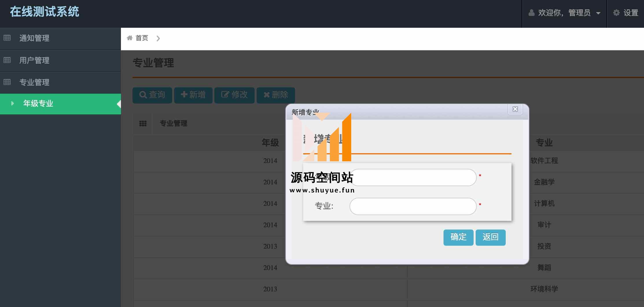
Task: Click the 查询 search button
Action: 152,95
